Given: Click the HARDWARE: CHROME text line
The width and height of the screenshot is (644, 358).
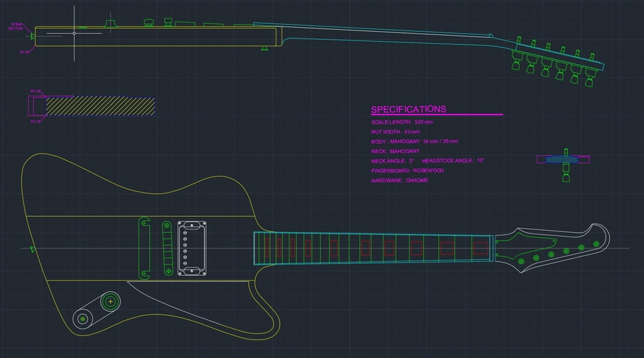Looking at the screenshot, I should click(x=400, y=180).
